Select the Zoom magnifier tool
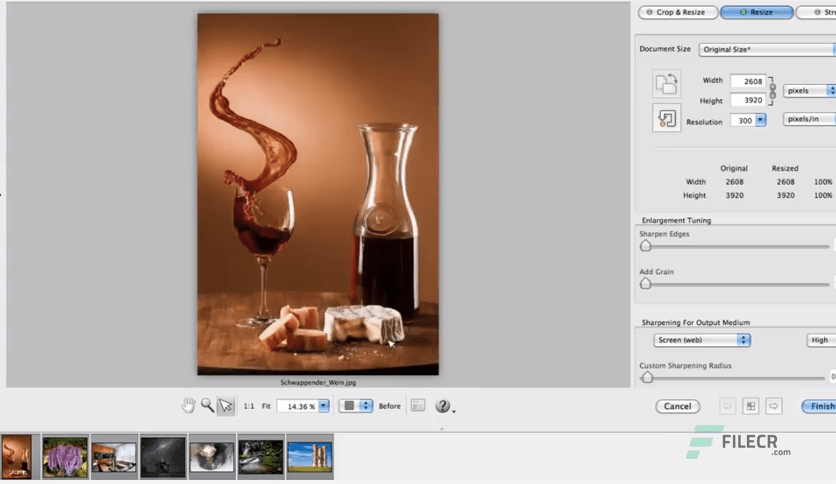This screenshot has width=836, height=484. click(x=207, y=406)
